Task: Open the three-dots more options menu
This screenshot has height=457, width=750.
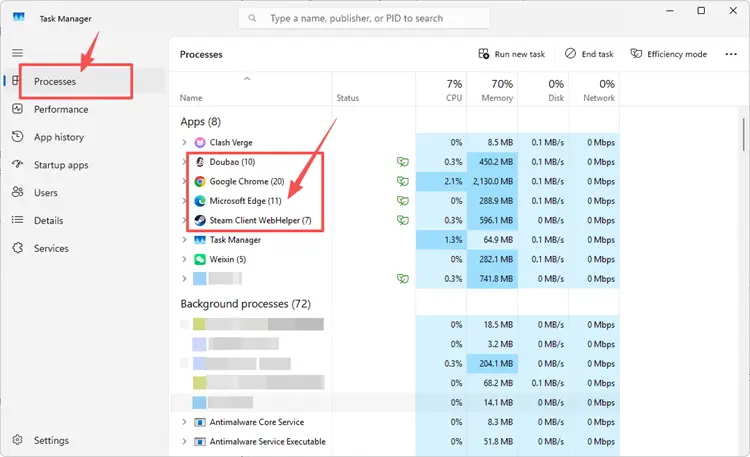Action: [x=731, y=54]
